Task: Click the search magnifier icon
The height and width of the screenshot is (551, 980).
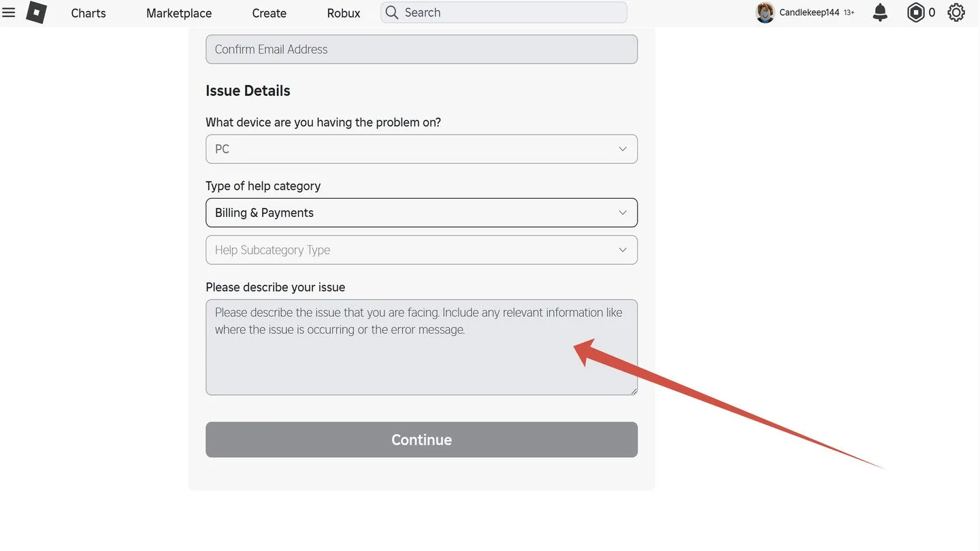Action: (x=392, y=12)
